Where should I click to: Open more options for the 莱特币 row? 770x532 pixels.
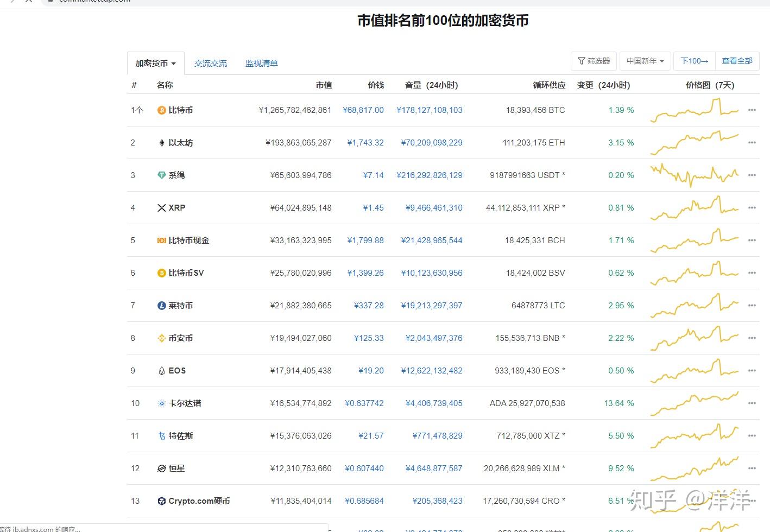point(752,306)
